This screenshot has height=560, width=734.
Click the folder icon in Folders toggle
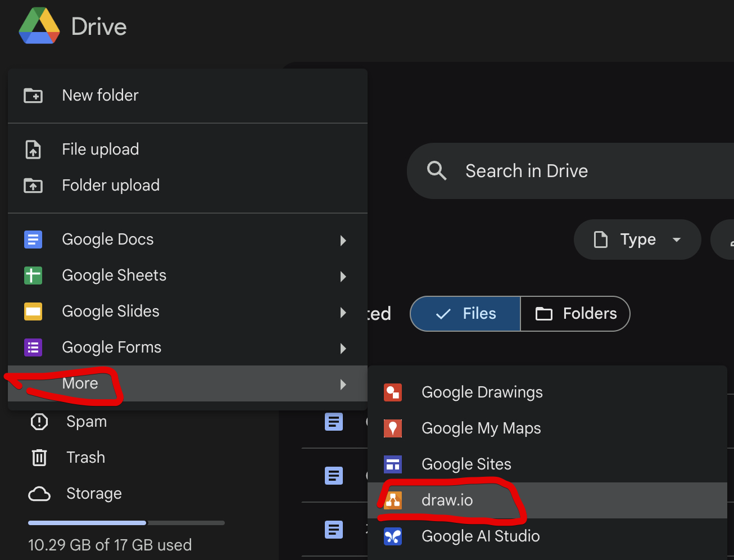point(544,314)
